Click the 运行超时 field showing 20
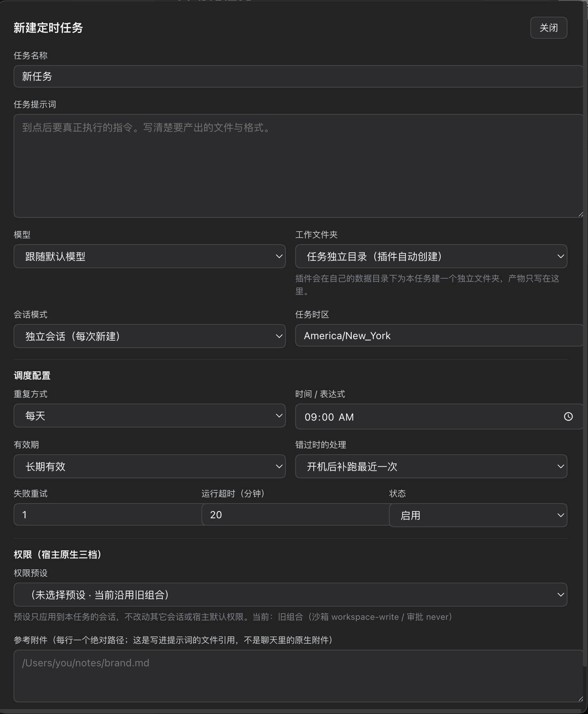The height and width of the screenshot is (714, 588). 296,514
